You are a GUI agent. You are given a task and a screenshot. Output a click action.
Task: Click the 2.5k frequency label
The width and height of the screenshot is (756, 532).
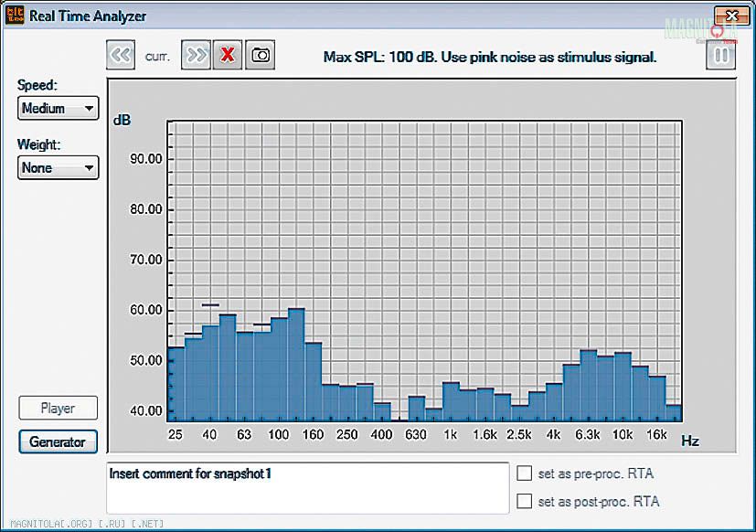coord(519,434)
